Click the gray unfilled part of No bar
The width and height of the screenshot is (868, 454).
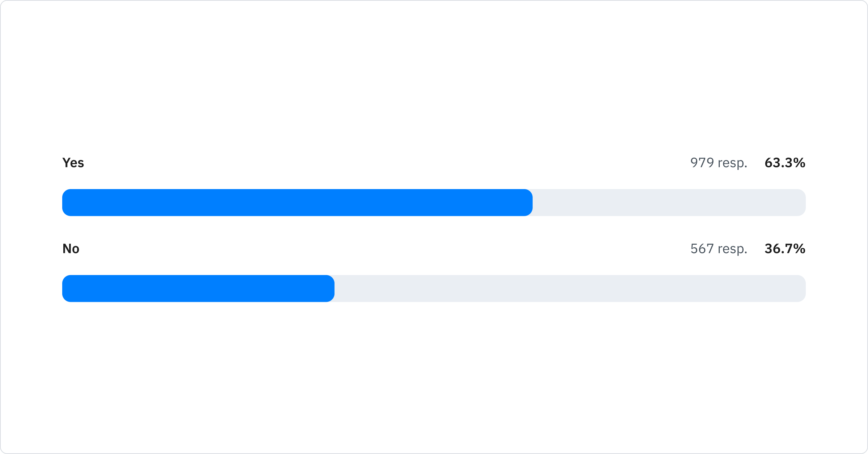tap(570, 288)
